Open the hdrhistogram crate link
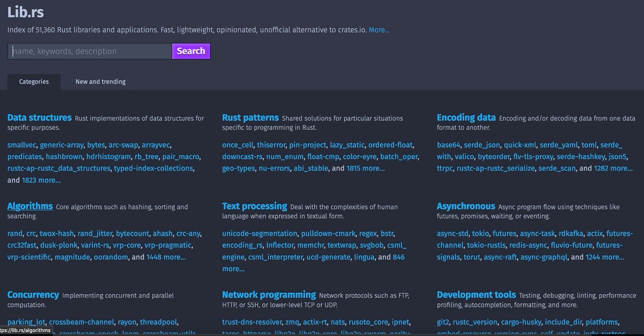Viewport: 644px width, 336px height. pos(109,156)
